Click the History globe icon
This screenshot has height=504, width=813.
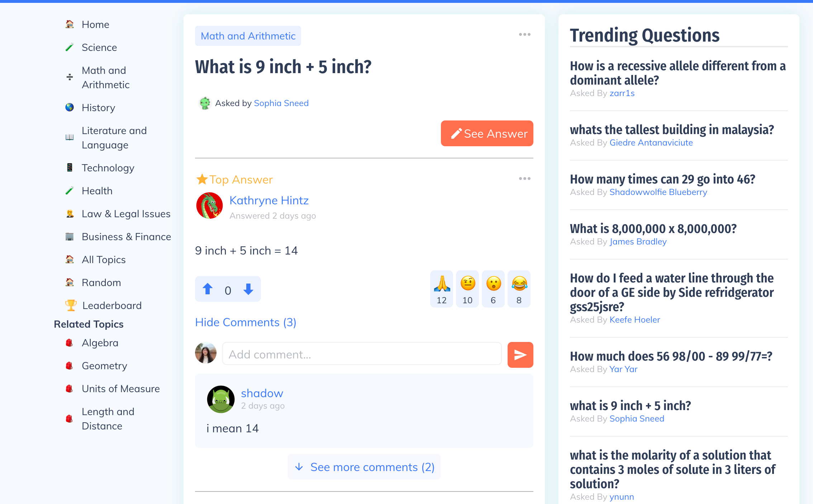click(x=70, y=108)
